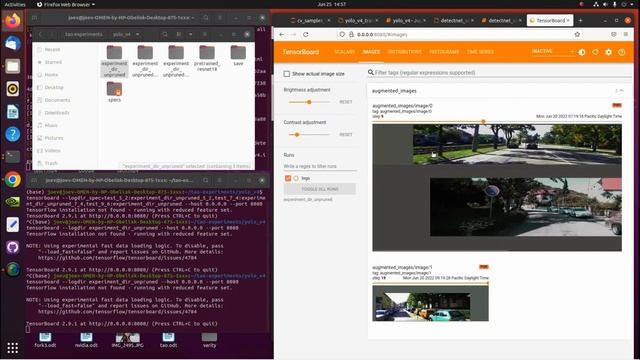Click the runs regex filter field
Image resolution: width=640 pixels, height=360 pixels.
320,167
